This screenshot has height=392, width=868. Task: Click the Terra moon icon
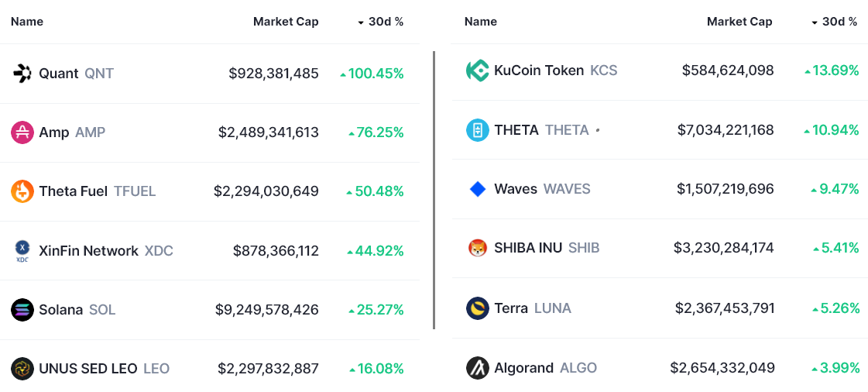(x=477, y=308)
